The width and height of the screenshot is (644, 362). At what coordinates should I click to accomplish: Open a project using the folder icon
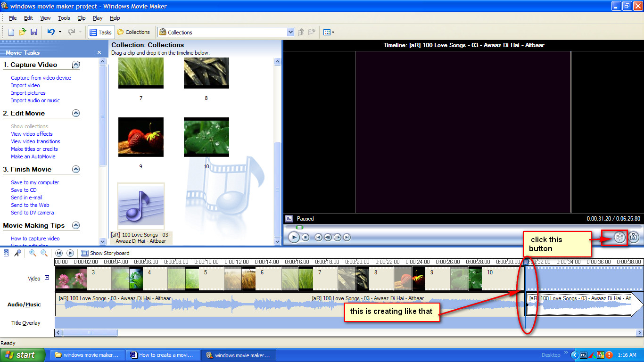[x=23, y=32]
